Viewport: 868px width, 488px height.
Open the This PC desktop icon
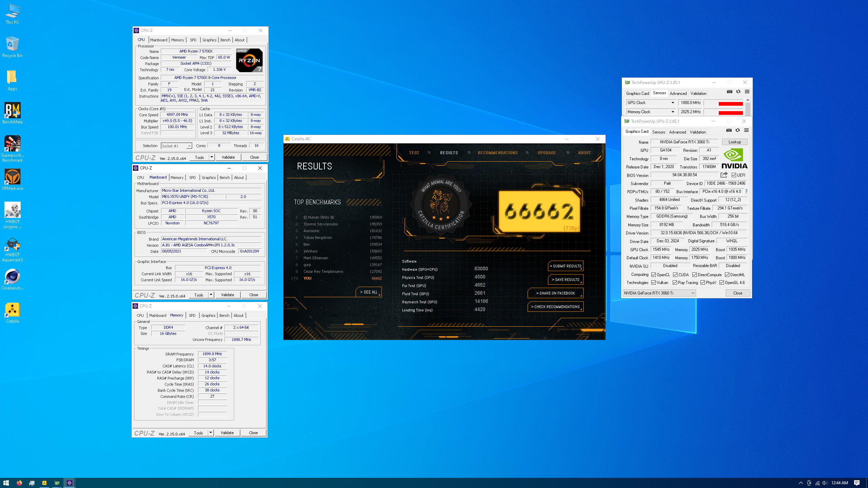pyautogui.click(x=12, y=14)
